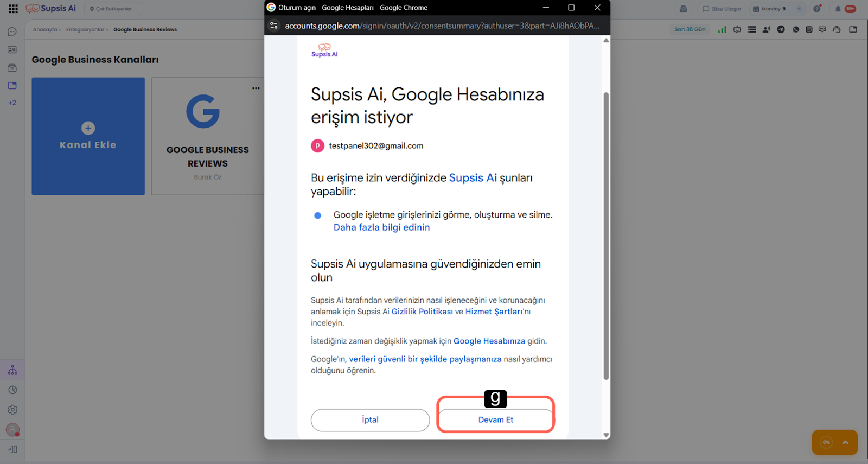The image size is (868, 464).
Task: Click the apps grid menu icon
Action: point(13,9)
